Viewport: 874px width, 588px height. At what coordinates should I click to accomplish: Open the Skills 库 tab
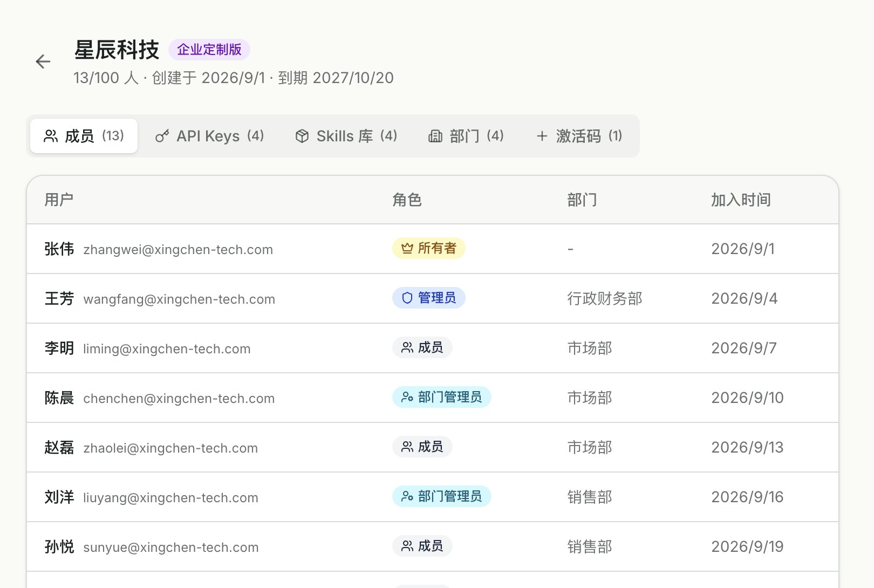(x=346, y=136)
